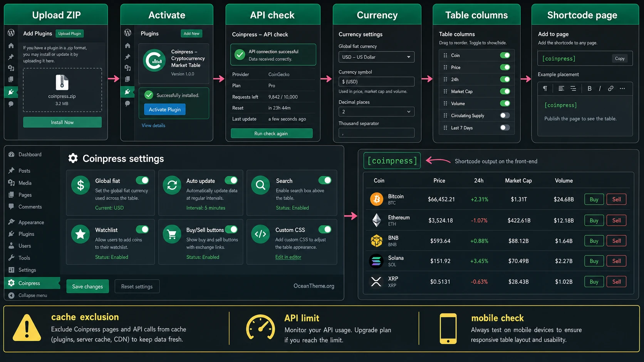Click the BNB coin icon
644x362 pixels.
pos(376,241)
